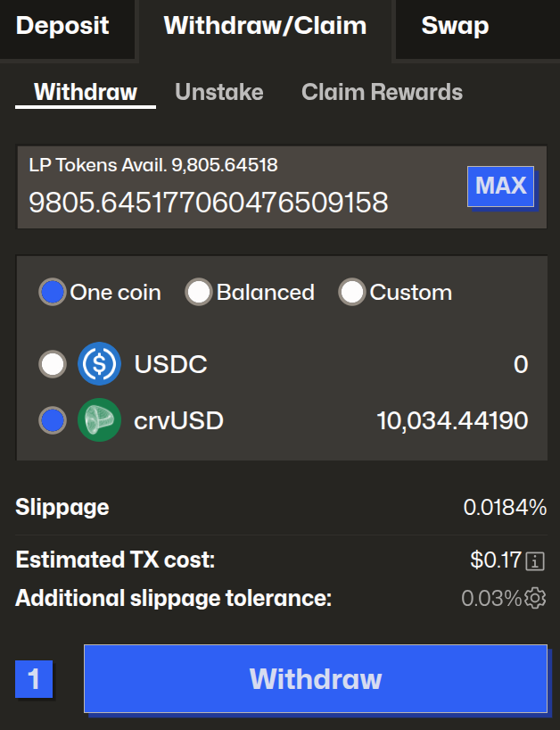This screenshot has height=730, width=560.
Task: Switch to the Unstake sub-tab
Action: [x=219, y=92]
